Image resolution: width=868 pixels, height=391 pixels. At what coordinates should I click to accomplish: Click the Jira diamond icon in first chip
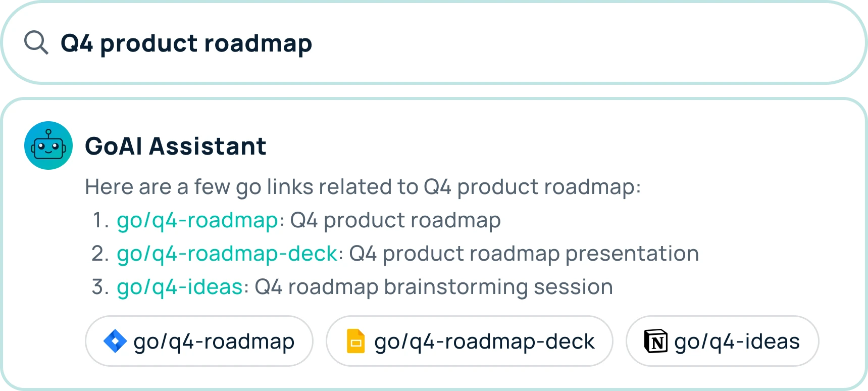(115, 341)
